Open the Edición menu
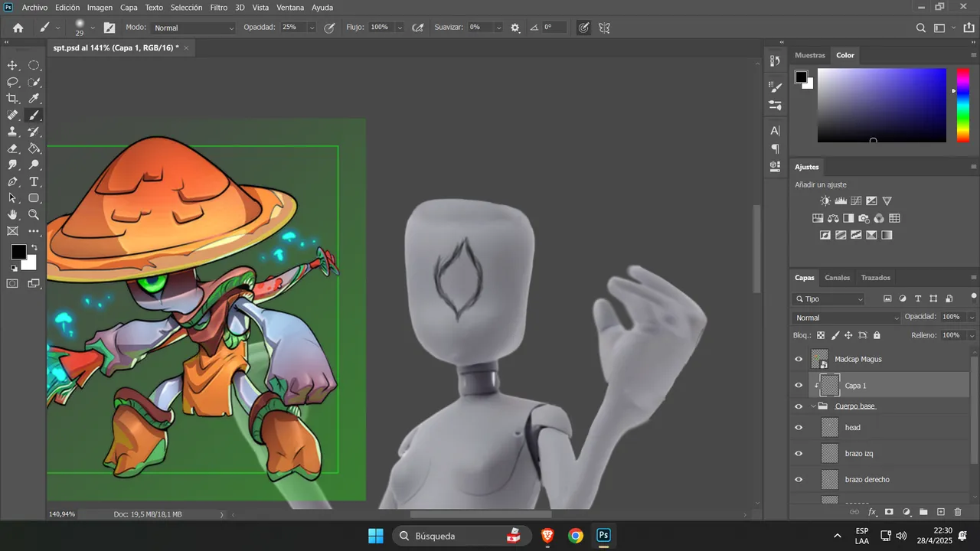Viewport: 980px width, 551px height. click(x=67, y=8)
